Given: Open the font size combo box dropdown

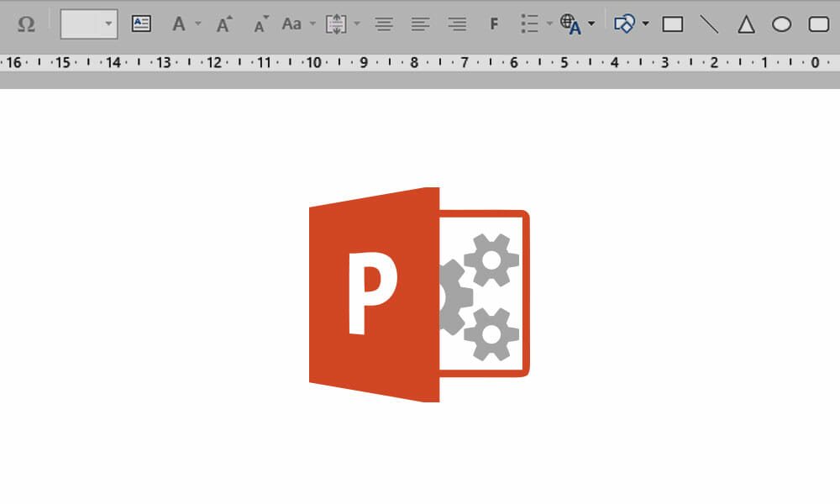Looking at the screenshot, I should 108,24.
